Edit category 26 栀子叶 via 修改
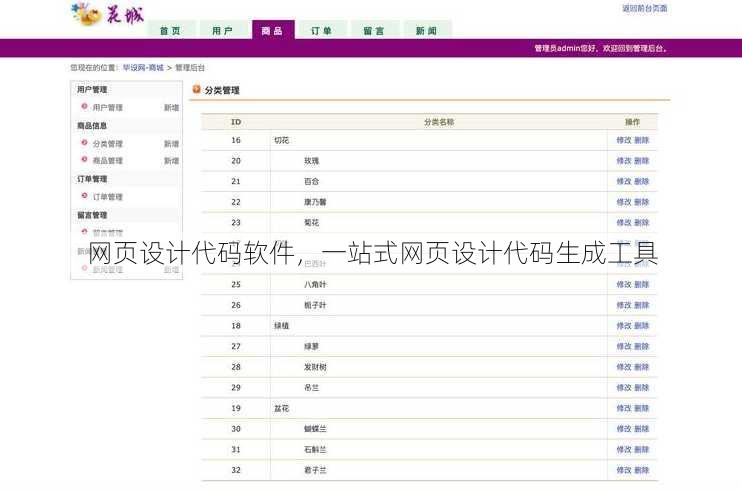This screenshot has width=742, height=490. point(624,305)
